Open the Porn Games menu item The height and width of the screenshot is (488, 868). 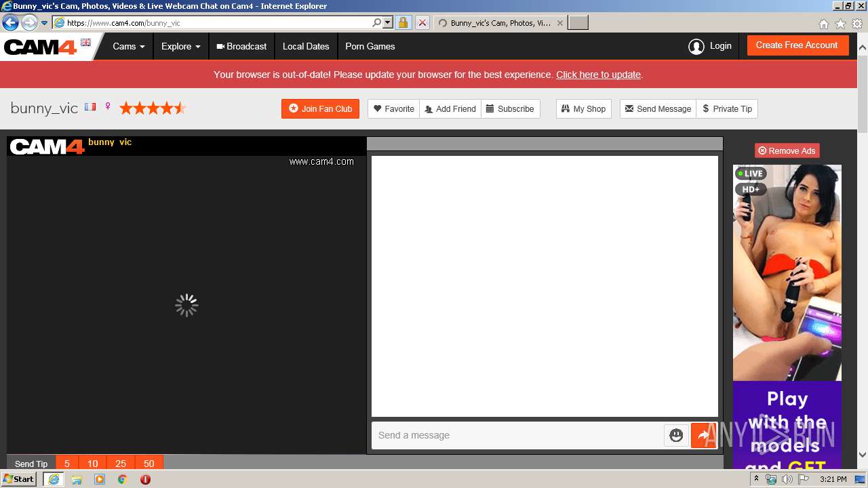[x=370, y=47]
